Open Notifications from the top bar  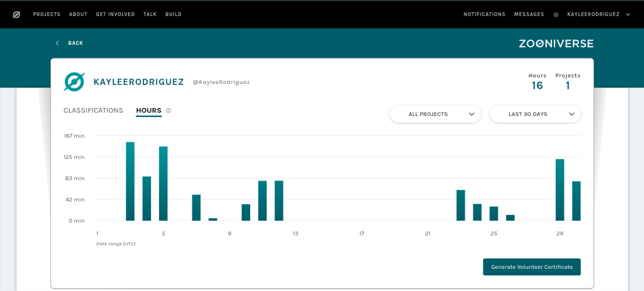pyautogui.click(x=484, y=15)
